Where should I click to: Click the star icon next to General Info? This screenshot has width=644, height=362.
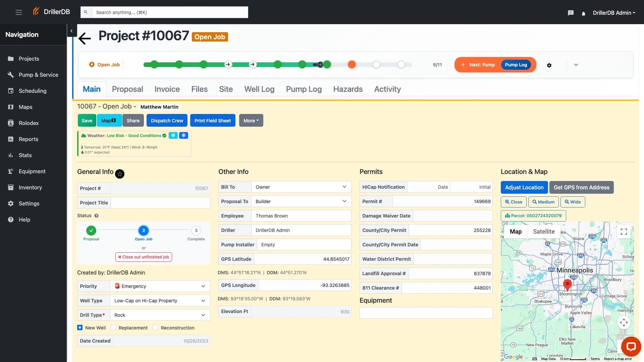tap(120, 174)
